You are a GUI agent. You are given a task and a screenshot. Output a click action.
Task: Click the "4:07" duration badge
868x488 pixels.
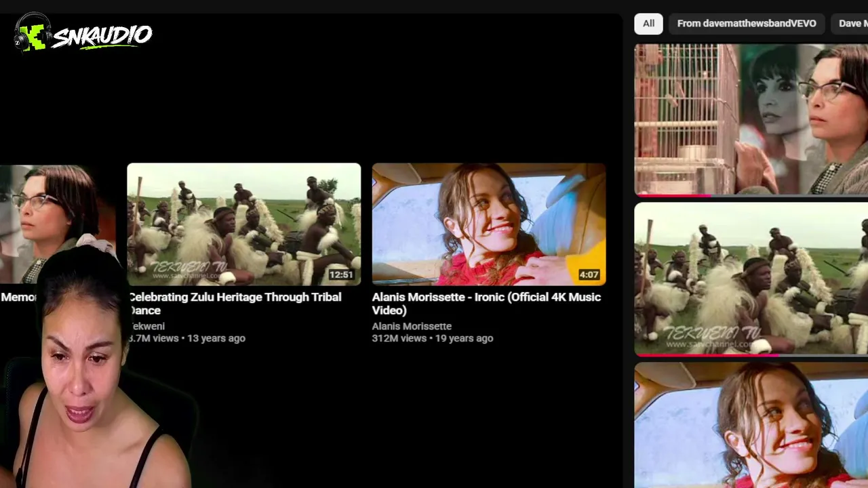(x=589, y=274)
